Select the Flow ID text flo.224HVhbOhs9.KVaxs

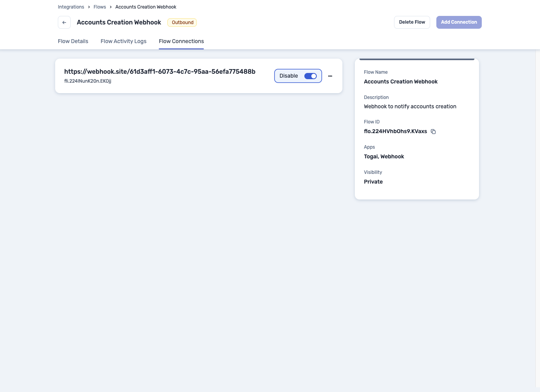395,131
